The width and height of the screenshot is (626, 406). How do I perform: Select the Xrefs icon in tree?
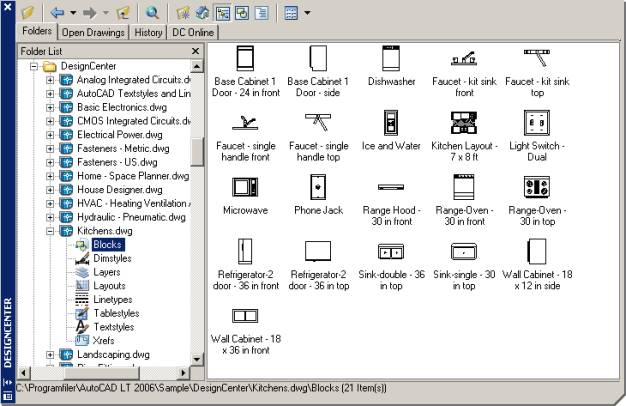82,341
